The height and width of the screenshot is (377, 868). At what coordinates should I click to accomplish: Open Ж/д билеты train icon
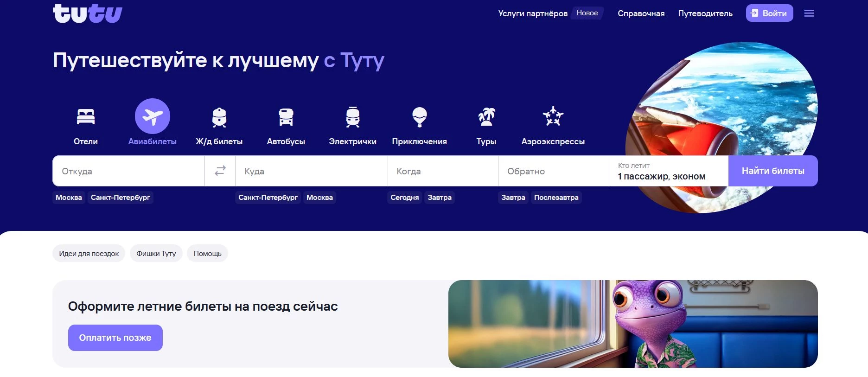coord(219,117)
